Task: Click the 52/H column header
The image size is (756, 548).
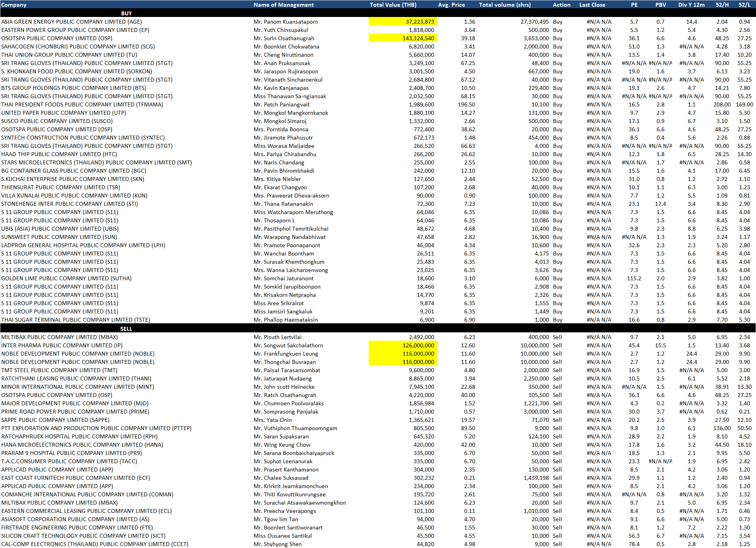Action: pos(722,5)
